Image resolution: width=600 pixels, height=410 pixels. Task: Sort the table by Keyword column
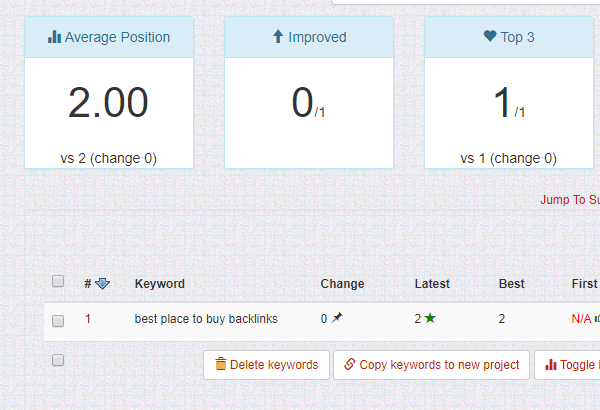click(x=160, y=284)
